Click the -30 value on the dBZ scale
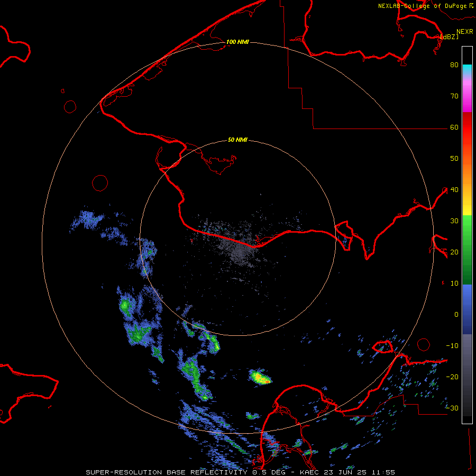The width and height of the screenshot is (476, 476). (452, 408)
